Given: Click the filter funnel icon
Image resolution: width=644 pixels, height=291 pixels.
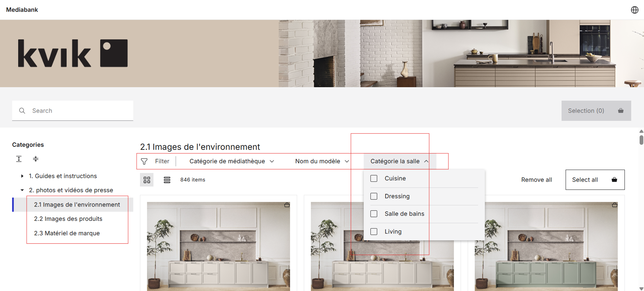Looking at the screenshot, I should point(144,161).
